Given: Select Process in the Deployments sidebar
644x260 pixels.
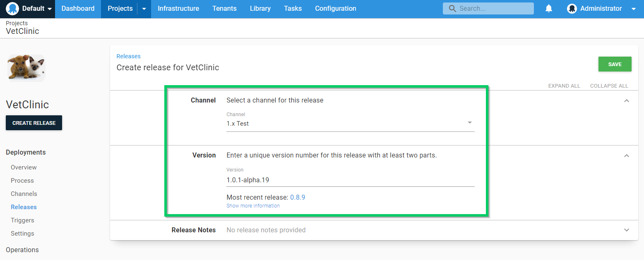Looking at the screenshot, I should click(22, 181).
